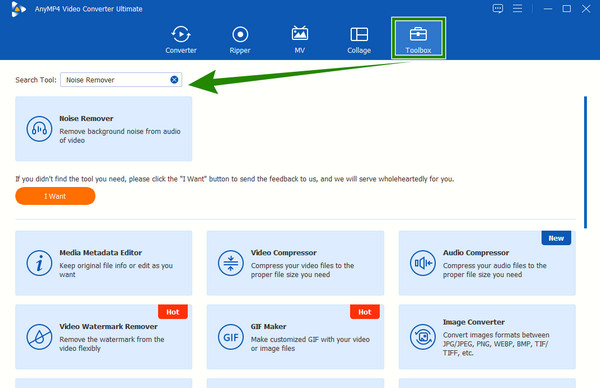
Task: Click the AnyMP4 Video Converter Ultimate title text
Action: [x=88, y=9]
